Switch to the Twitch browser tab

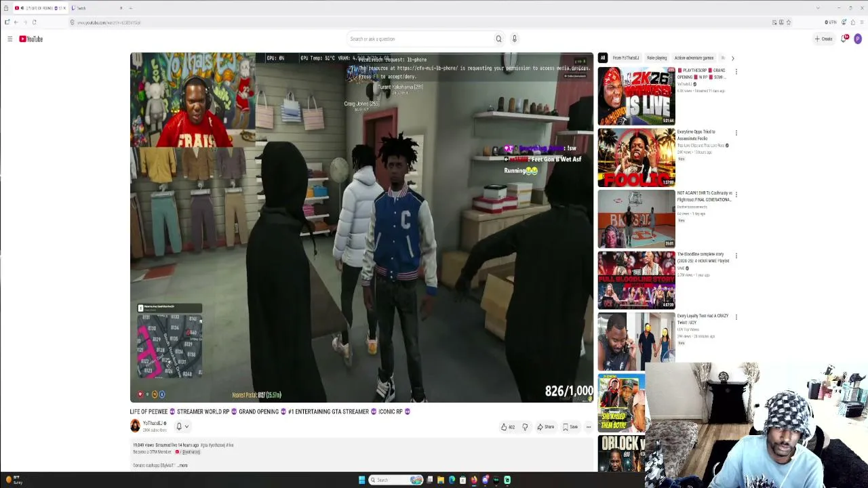(x=97, y=8)
